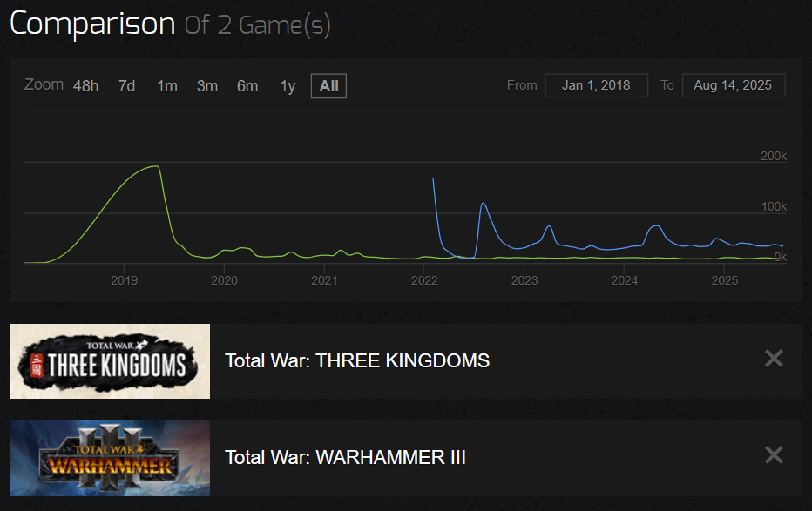Select the 3m zoom option
The height and width of the screenshot is (511, 812).
tap(207, 86)
